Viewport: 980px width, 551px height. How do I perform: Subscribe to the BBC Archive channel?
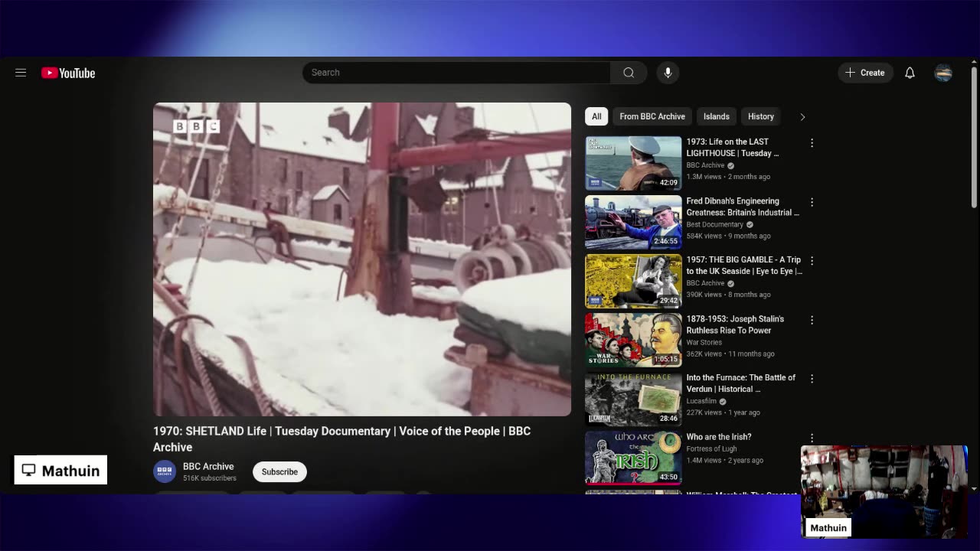279,471
